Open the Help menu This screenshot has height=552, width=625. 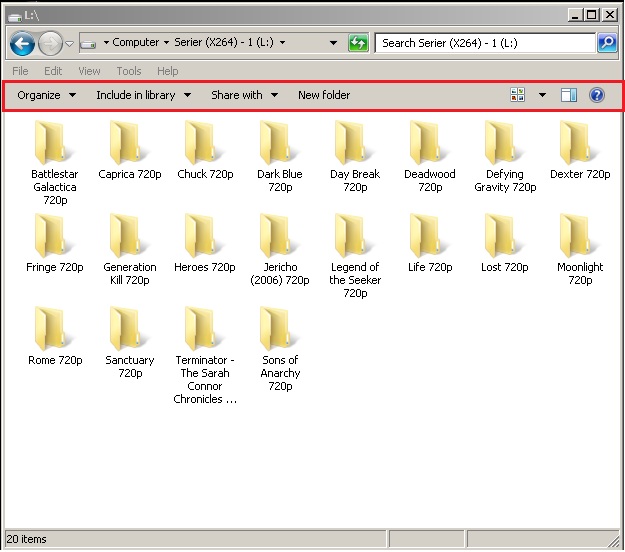click(167, 71)
